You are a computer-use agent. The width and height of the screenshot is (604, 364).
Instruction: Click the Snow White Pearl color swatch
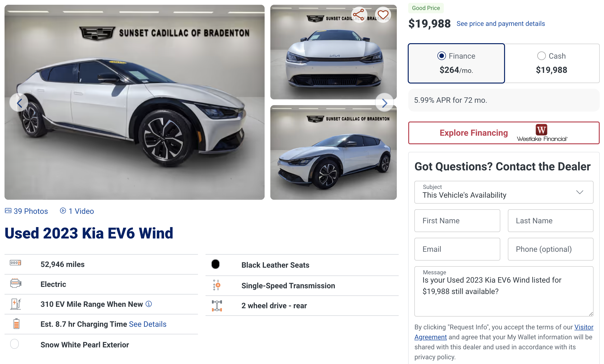pyautogui.click(x=14, y=344)
